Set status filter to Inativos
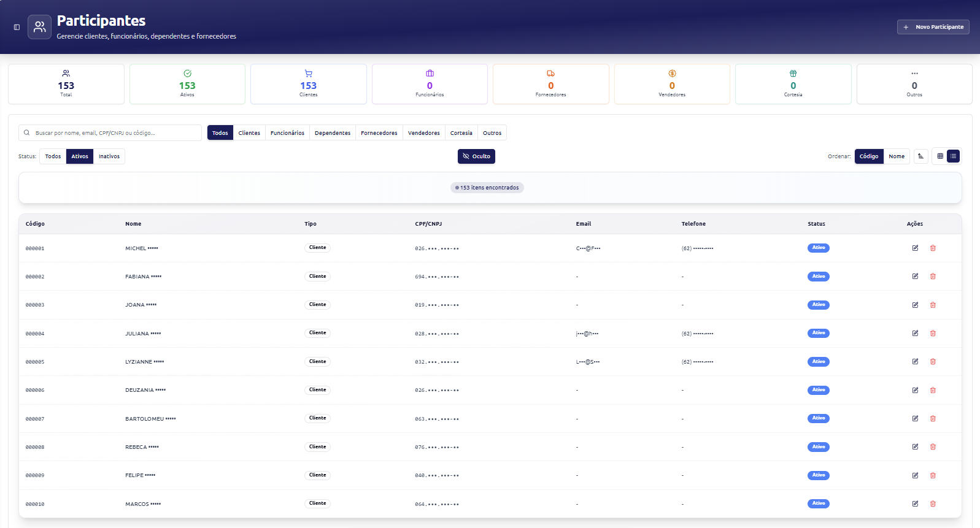The width and height of the screenshot is (980, 528). click(109, 156)
